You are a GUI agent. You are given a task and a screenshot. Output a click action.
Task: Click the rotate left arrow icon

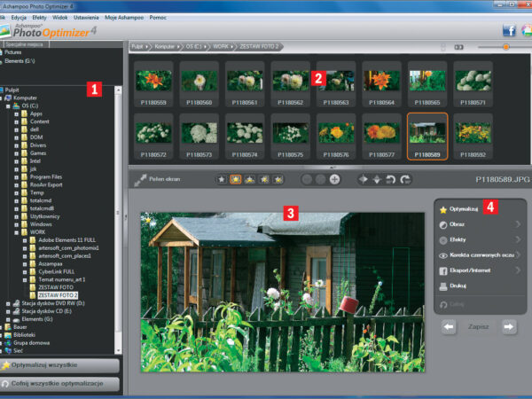coord(391,179)
